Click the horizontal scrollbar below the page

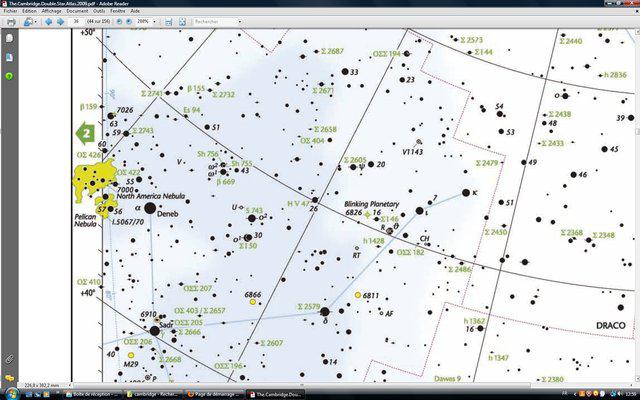click(301, 384)
